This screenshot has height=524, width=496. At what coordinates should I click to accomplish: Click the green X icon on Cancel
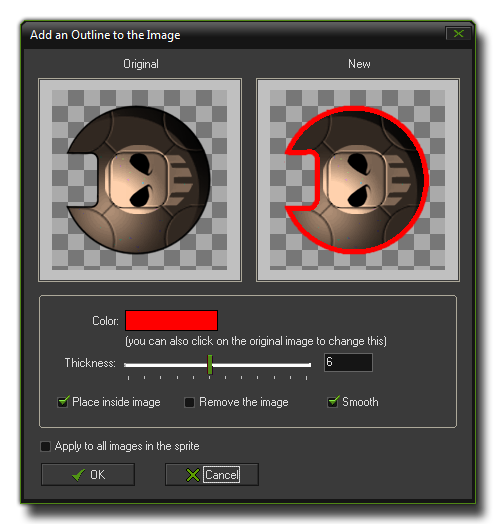click(193, 475)
